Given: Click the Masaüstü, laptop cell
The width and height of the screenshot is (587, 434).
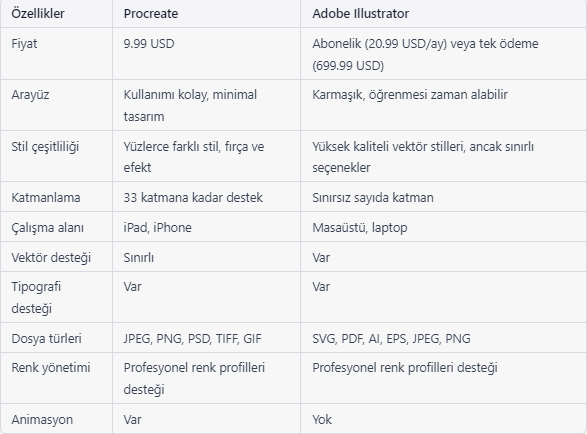Looking at the screenshot, I should 359,228.
